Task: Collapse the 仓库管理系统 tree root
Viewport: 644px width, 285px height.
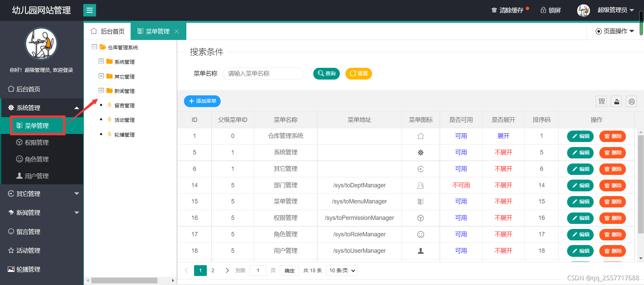Action: [x=94, y=47]
